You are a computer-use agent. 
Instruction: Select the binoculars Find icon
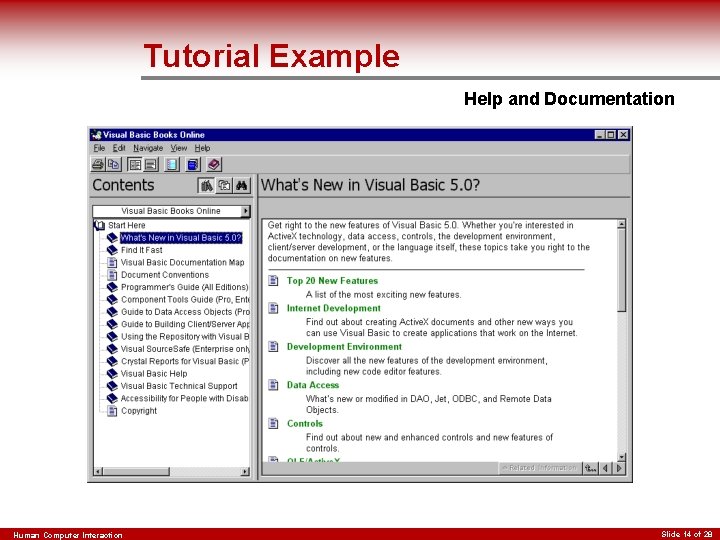242,186
